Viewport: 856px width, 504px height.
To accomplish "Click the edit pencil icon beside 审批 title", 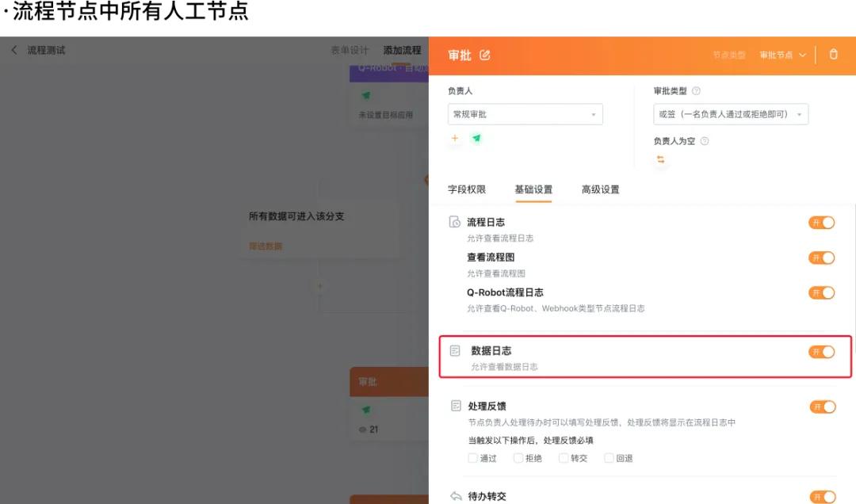I will tap(485, 55).
